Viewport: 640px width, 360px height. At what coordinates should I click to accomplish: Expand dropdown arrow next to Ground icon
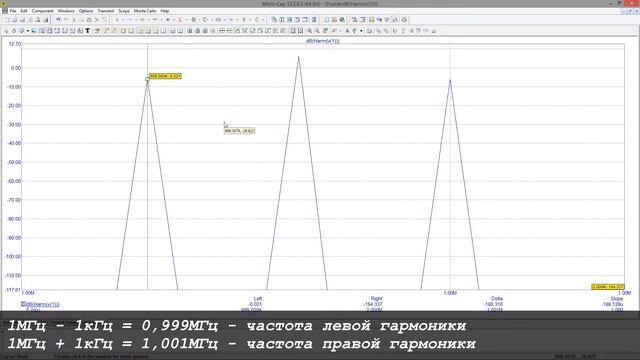tap(123, 20)
